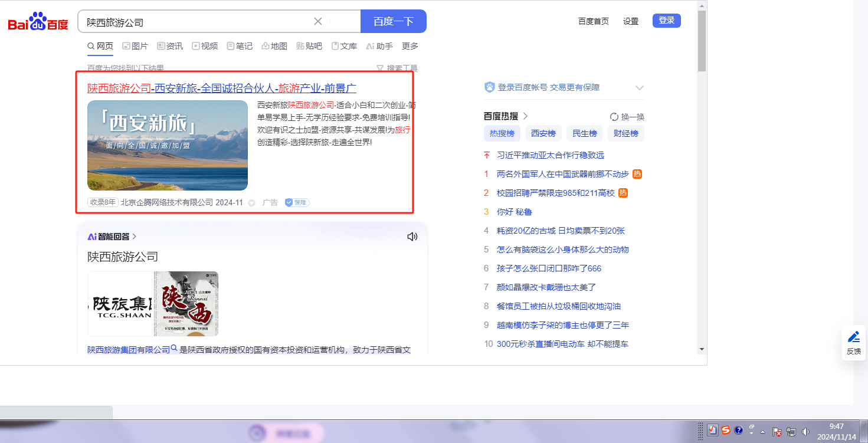Viewport: 868px width, 443px height.
Task: Switch to the 视频 search tab
Action: (x=205, y=46)
